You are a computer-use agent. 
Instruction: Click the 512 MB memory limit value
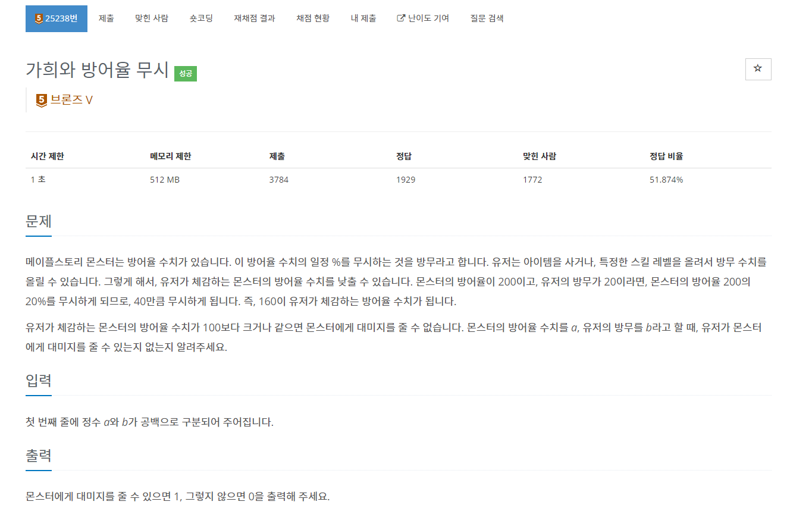coord(165,180)
